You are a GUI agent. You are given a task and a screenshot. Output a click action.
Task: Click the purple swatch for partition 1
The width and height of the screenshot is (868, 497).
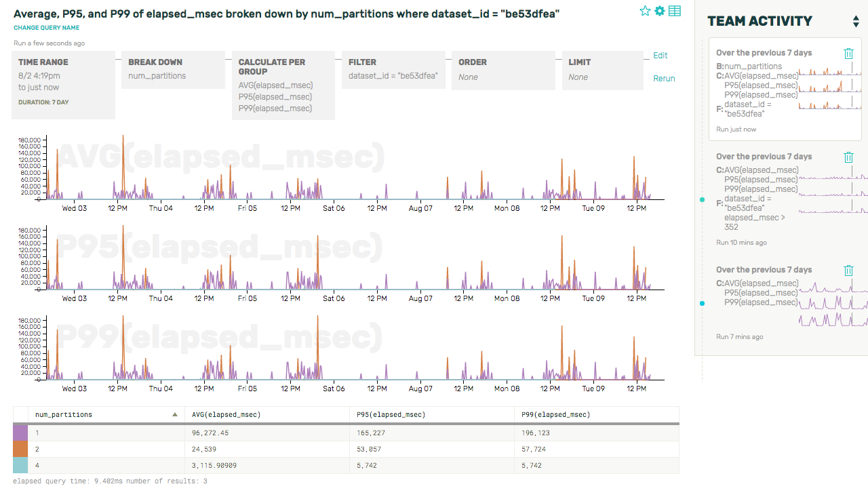20,433
